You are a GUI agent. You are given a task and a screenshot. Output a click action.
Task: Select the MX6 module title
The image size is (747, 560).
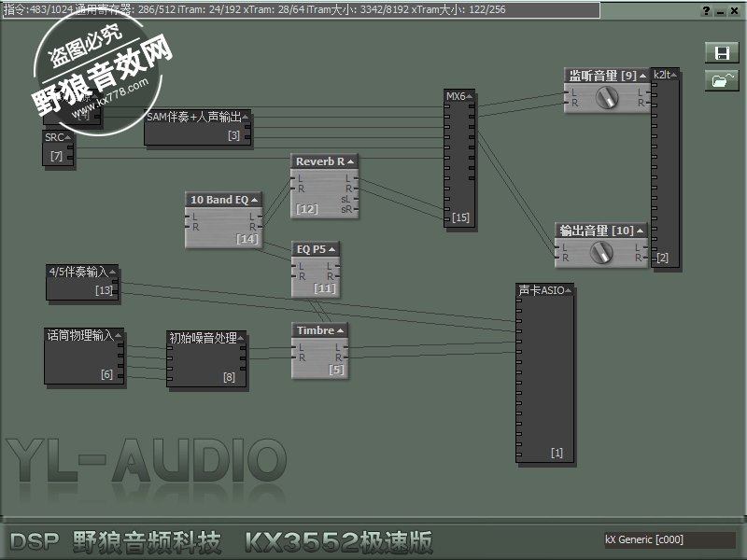(456, 96)
